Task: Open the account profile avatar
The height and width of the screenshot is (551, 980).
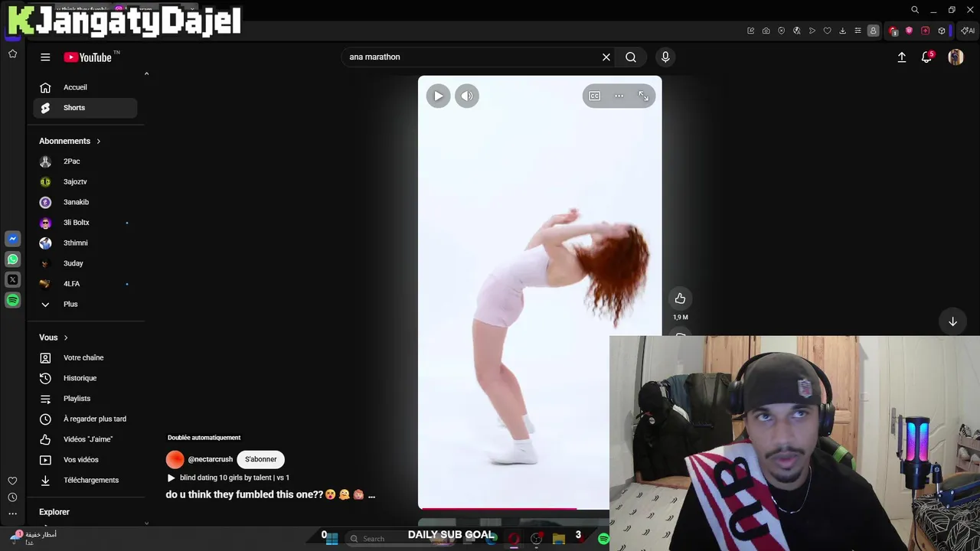Action: tap(955, 57)
